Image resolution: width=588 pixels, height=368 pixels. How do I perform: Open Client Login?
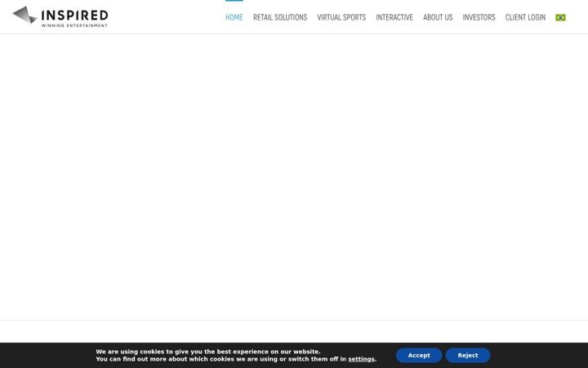pyautogui.click(x=525, y=17)
